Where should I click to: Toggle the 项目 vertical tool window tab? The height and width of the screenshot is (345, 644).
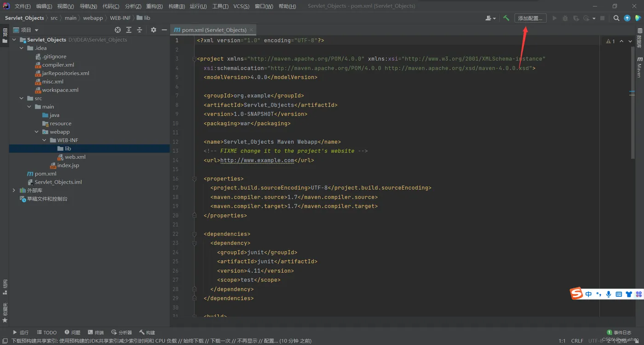tap(5, 36)
